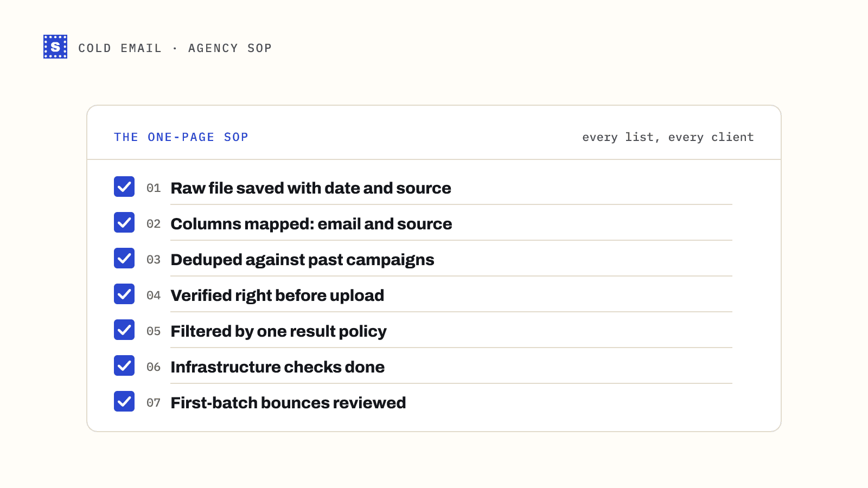Uncheck Verified right before upload box
This screenshot has height=488, width=868.
pyautogui.click(x=124, y=294)
